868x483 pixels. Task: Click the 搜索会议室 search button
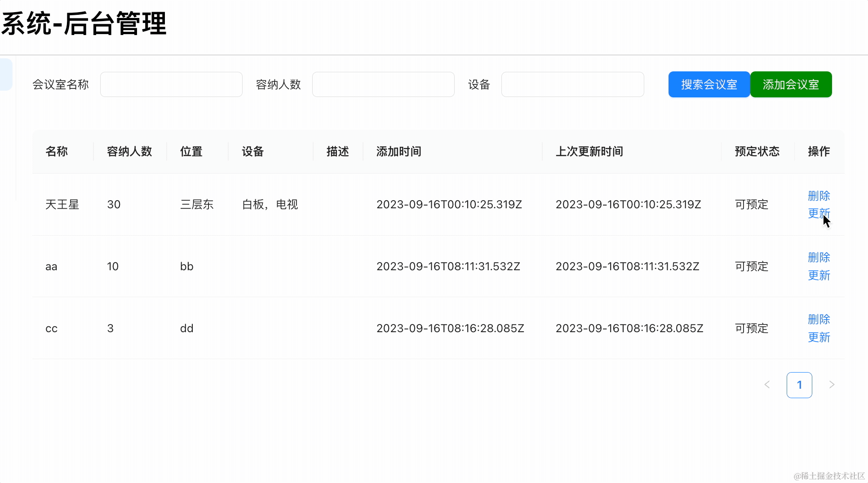pyautogui.click(x=709, y=84)
